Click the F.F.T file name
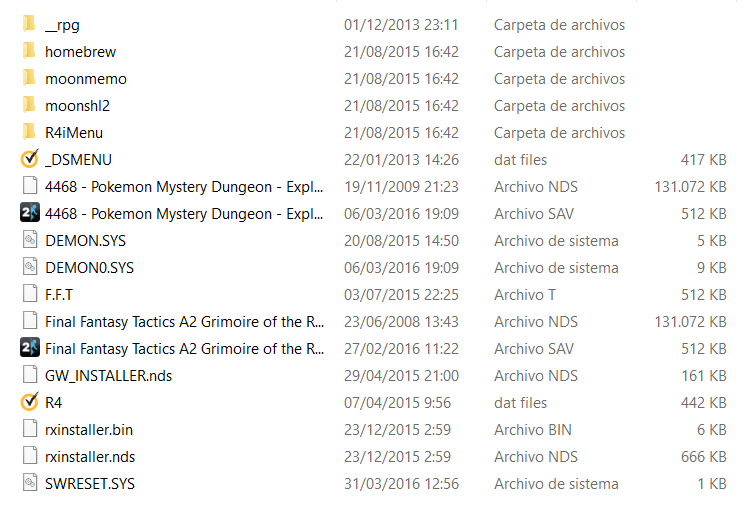This screenshot has width=748, height=530. point(59,294)
